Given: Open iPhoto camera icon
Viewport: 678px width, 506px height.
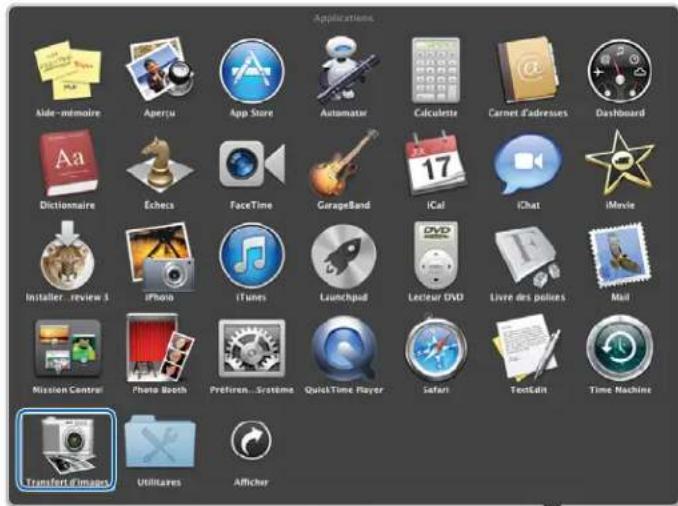Looking at the screenshot, I should coord(160,256).
